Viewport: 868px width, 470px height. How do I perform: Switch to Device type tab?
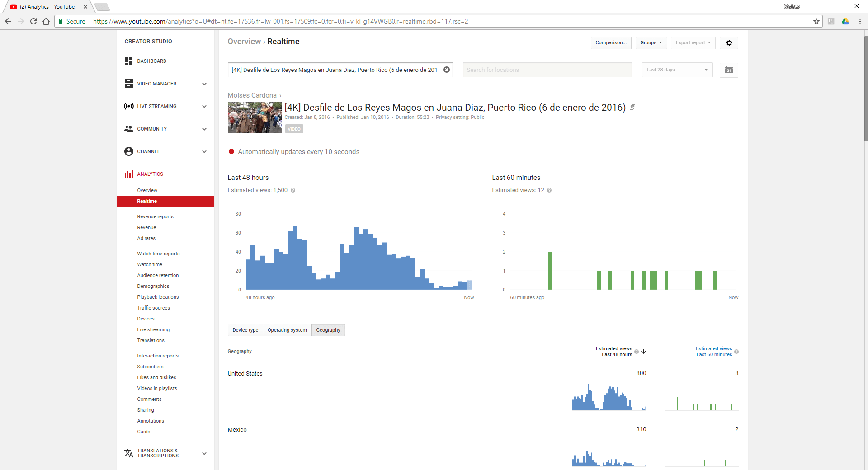[245, 330]
